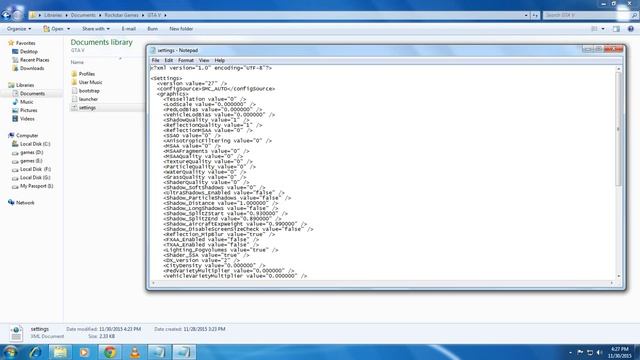The height and width of the screenshot is (360, 640).
Task: Click the Organize dropdown in Explorer
Action: coord(19,29)
